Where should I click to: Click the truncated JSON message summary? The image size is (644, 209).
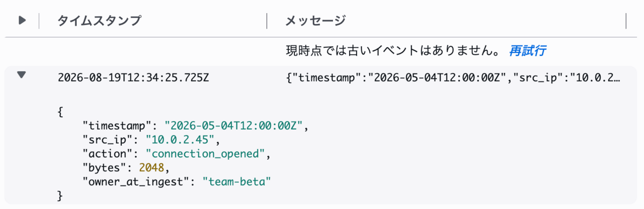pos(453,78)
